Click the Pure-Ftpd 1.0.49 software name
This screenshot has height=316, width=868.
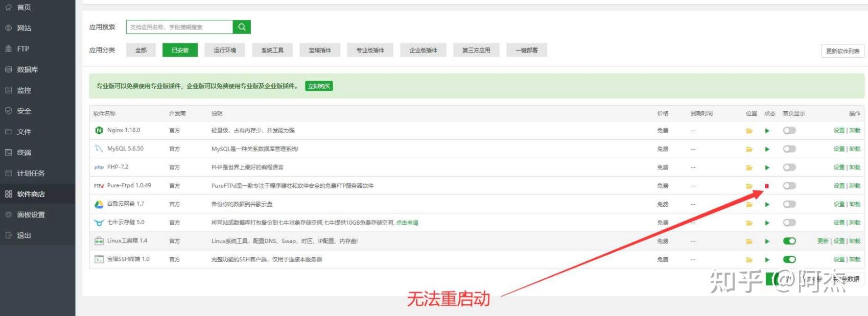[129, 185]
